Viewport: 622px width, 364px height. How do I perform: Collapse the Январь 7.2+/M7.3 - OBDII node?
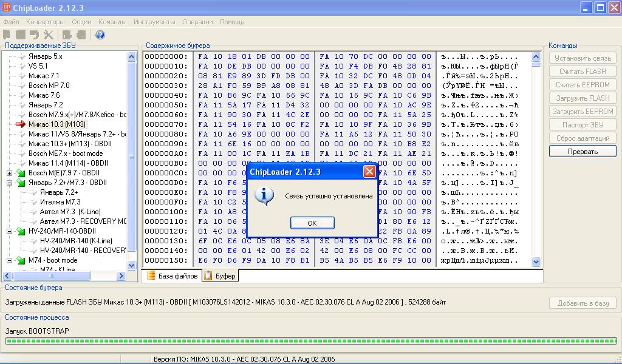point(10,183)
